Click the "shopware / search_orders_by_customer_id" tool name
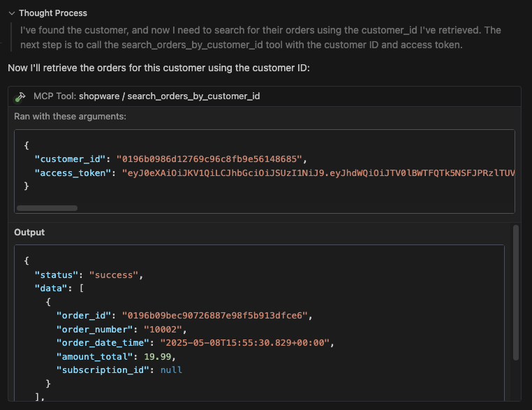 pyautogui.click(x=169, y=96)
